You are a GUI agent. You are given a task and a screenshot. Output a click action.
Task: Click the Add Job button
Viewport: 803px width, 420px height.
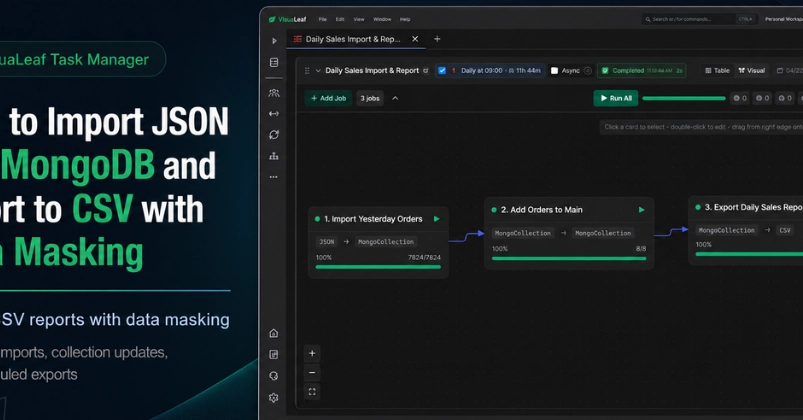[x=328, y=98]
